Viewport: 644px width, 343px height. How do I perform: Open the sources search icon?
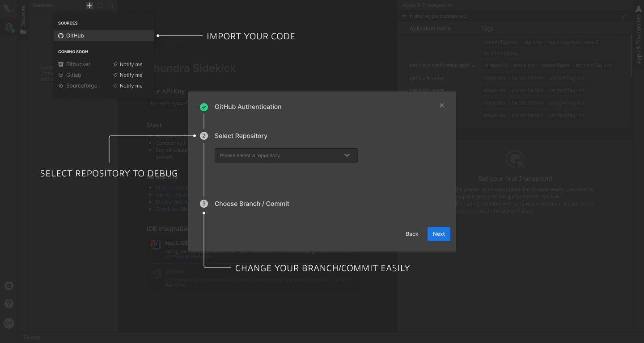(x=110, y=5)
